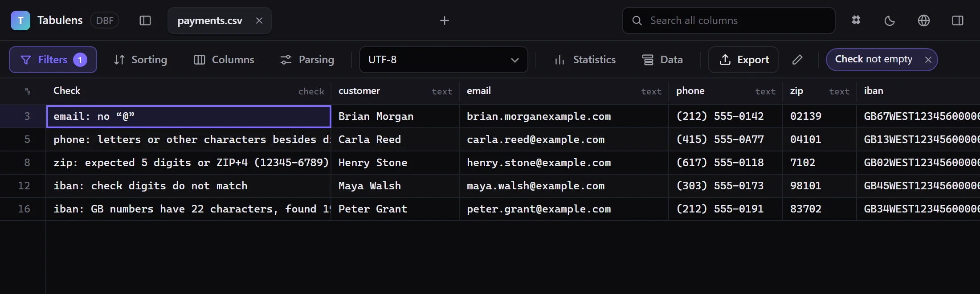Click the Check column header
Viewport: 980px width, 294px height.
[188, 91]
